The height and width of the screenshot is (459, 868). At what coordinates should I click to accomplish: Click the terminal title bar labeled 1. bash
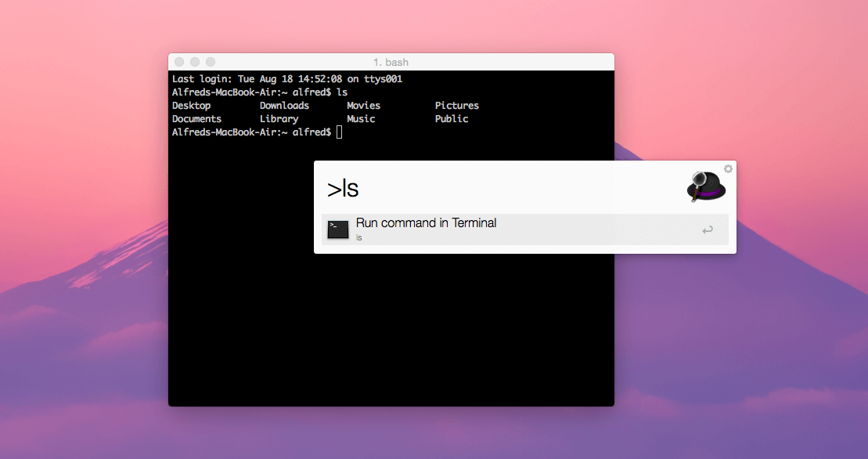coord(391,62)
